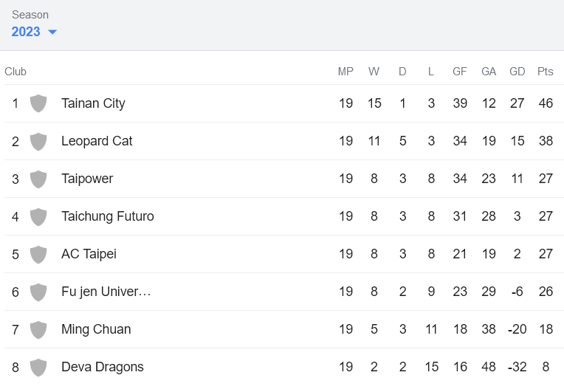Open the Tainan City club link
564x392 pixels.
pos(93,103)
